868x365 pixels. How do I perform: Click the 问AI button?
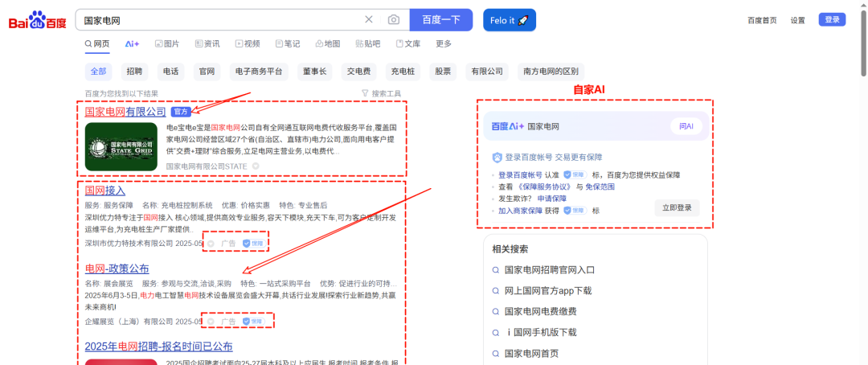(x=686, y=126)
